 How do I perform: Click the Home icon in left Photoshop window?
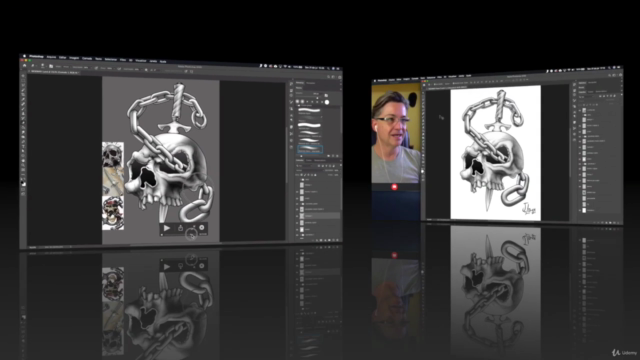click(24, 65)
